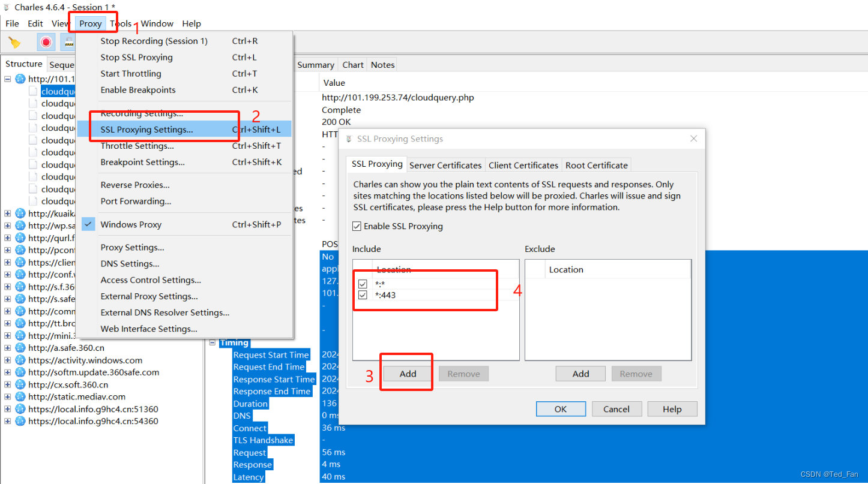Expand the http://static.mediav.com node
This screenshot has width=868, height=484.
point(7,397)
